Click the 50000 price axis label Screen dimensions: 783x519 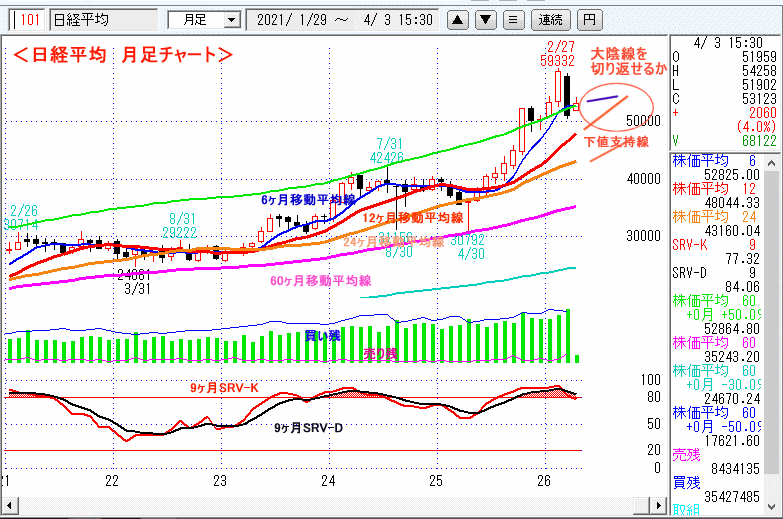[644, 121]
